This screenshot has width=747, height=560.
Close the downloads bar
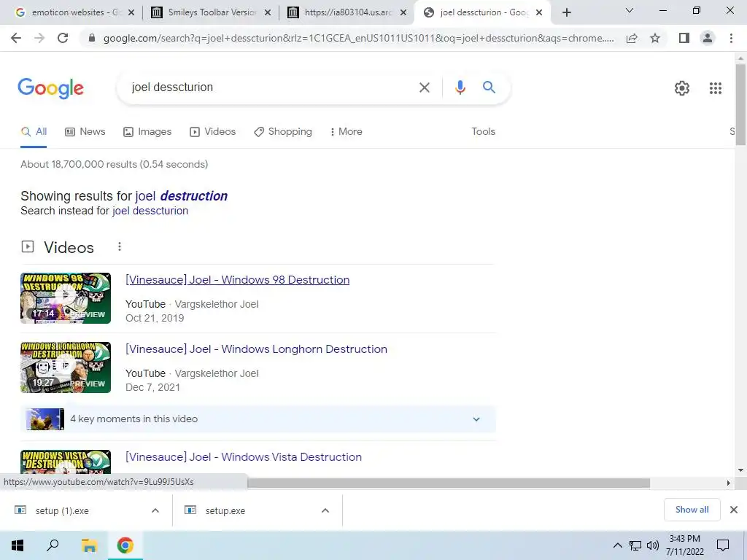(734, 510)
